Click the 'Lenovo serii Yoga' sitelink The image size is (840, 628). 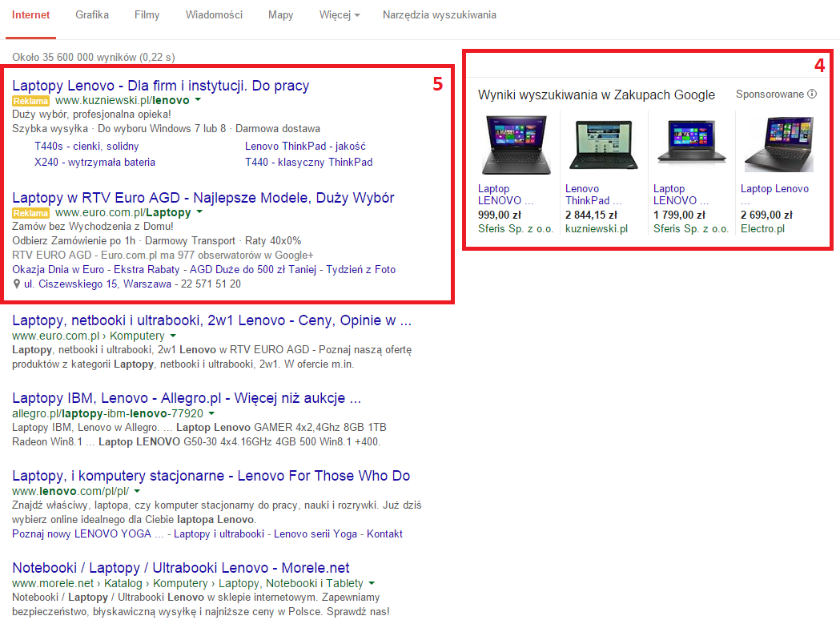(x=316, y=534)
